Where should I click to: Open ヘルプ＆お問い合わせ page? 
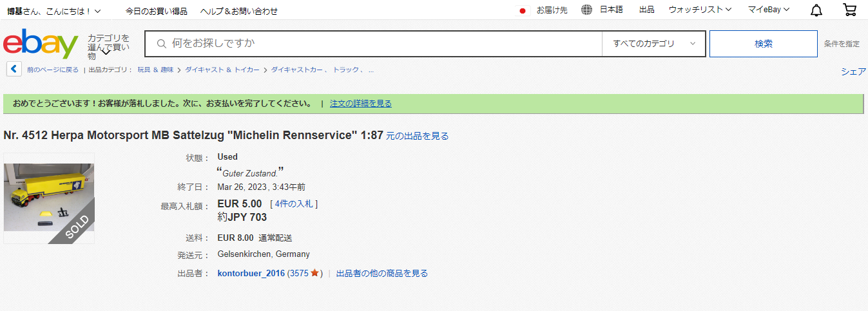[x=239, y=11]
